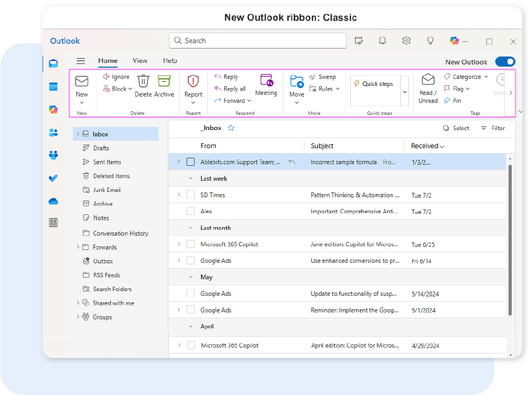
Task: Turn off the New Outlook toggle
Action: 505,62
